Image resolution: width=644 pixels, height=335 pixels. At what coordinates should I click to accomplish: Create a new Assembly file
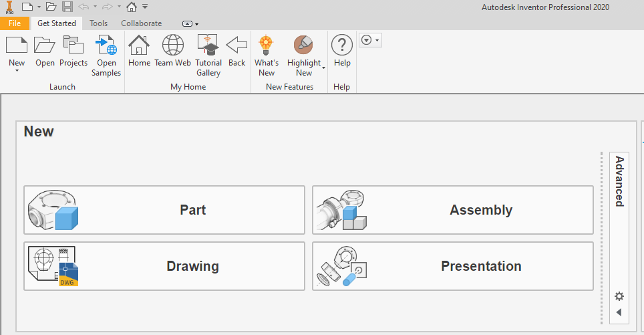click(453, 210)
